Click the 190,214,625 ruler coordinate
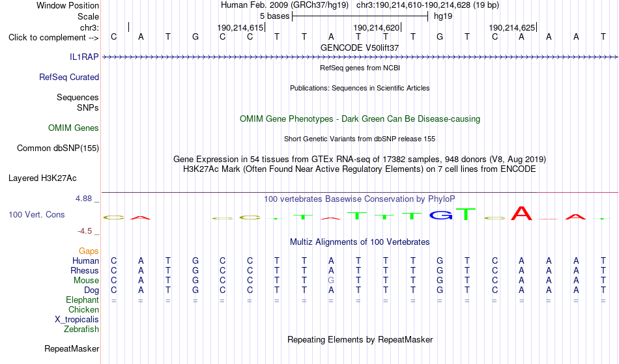This screenshot has height=364, width=619. tap(512, 27)
